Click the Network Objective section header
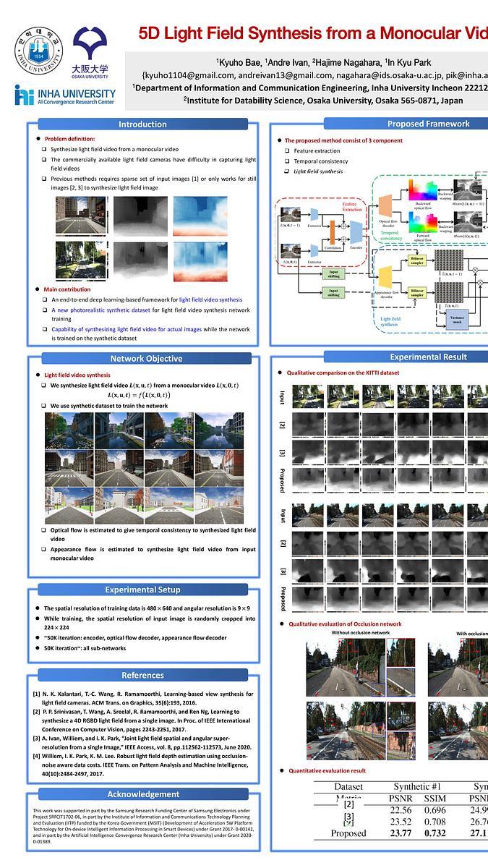Viewport: 488px width, 868px height. [145, 359]
